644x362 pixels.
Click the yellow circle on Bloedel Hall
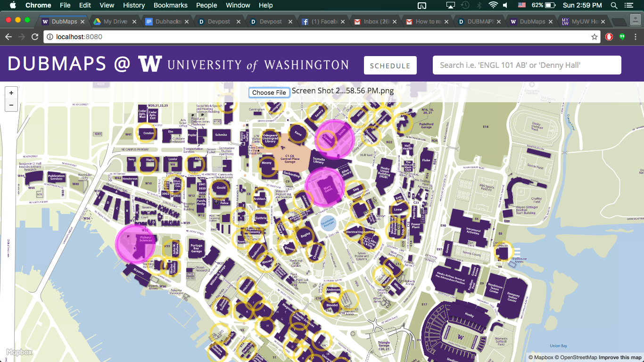[x=332, y=305]
